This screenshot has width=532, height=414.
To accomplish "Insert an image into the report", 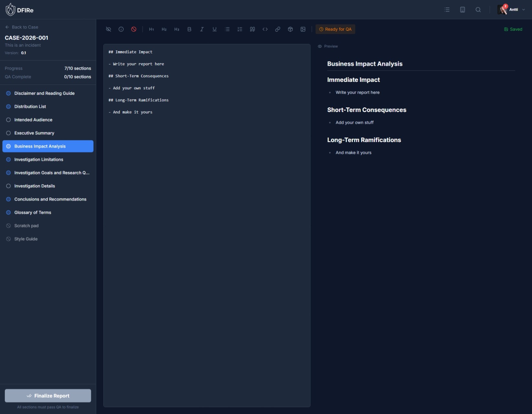I will click(303, 29).
